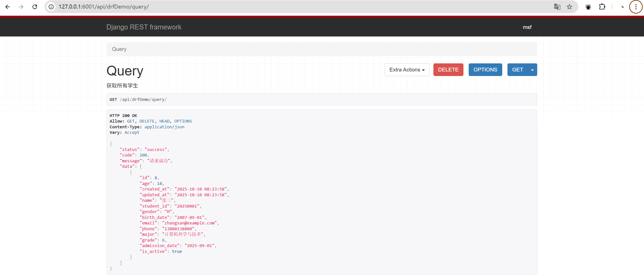Screen dimensions: 644x276
Task: Click the small profile avatar icon
Action: coord(623,7)
